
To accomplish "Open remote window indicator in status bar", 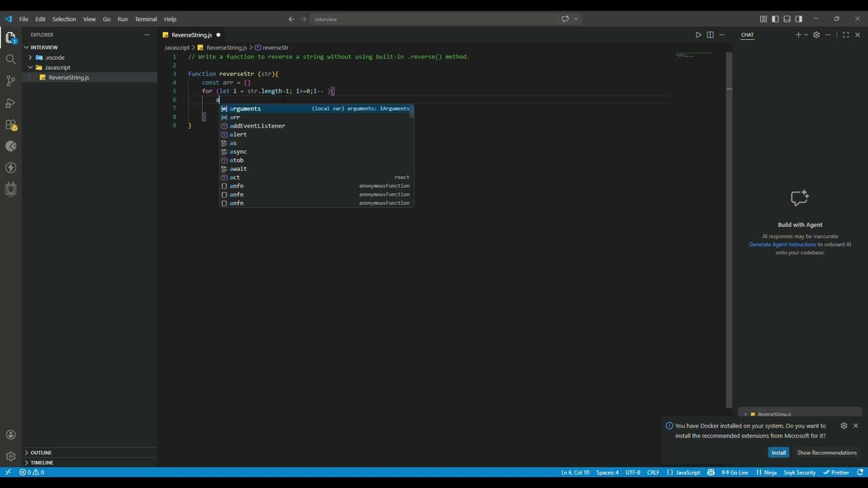I will (x=8, y=472).
